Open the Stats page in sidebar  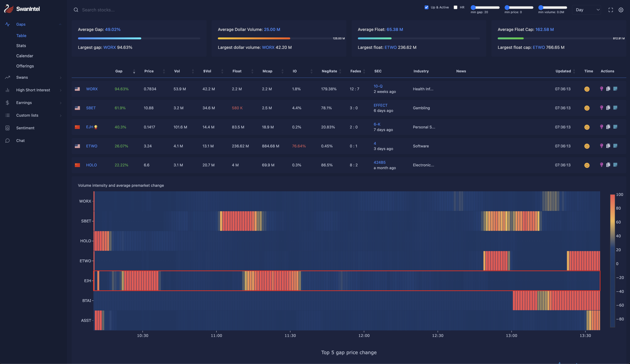click(21, 45)
